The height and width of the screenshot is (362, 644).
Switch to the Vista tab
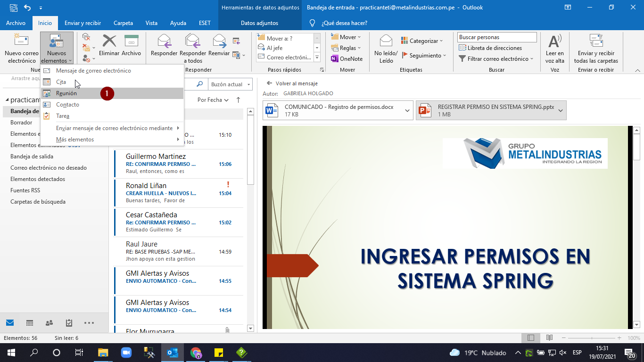click(x=151, y=23)
